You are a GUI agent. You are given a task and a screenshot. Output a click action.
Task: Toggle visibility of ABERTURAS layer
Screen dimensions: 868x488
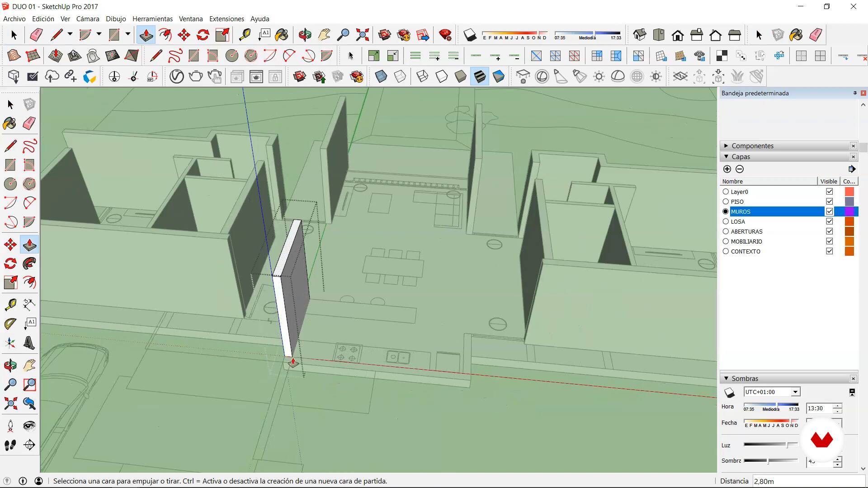[x=830, y=231]
